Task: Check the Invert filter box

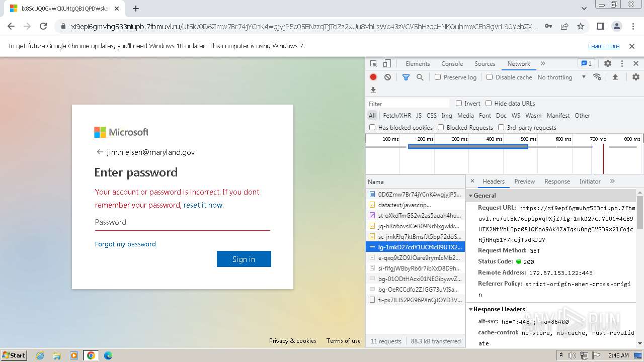Action: 459,103
